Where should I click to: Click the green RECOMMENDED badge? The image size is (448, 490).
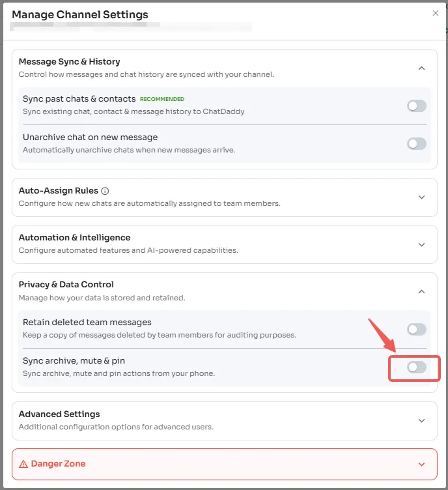[162, 99]
